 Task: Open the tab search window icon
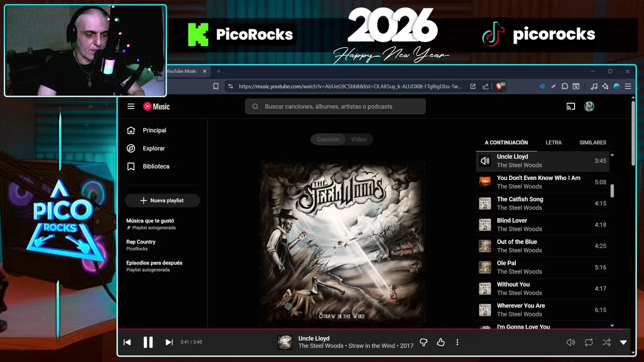coord(576,86)
